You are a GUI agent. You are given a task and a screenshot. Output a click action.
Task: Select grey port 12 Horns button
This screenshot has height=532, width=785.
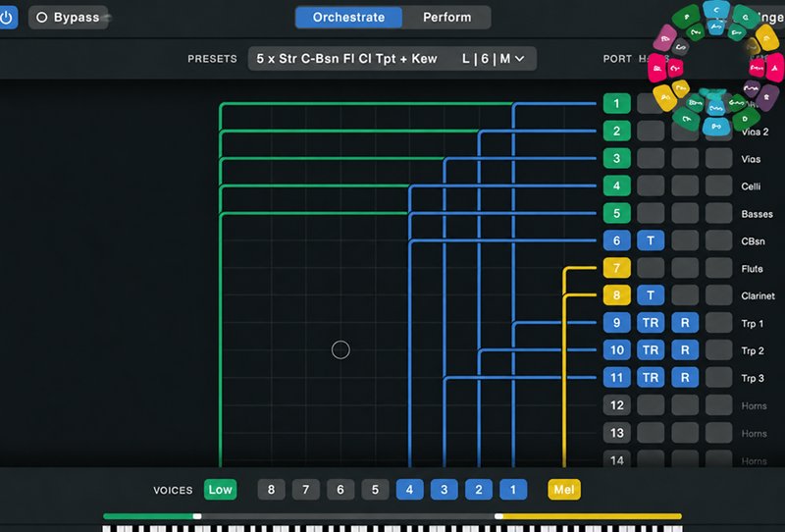[x=617, y=405]
